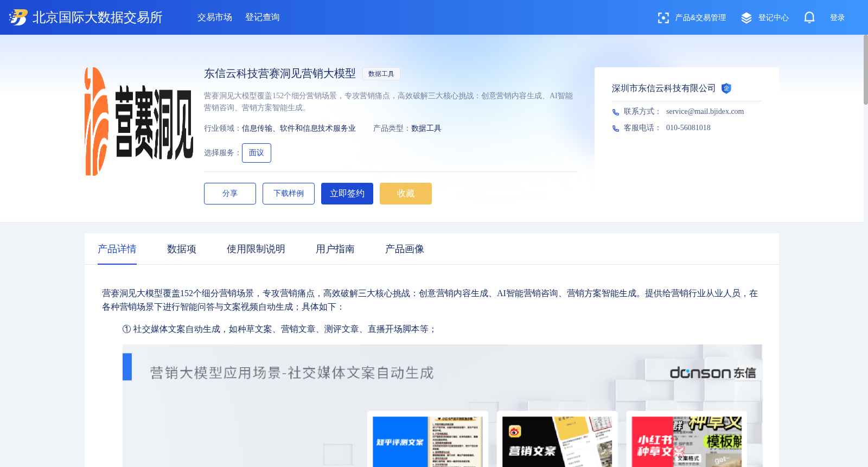The image size is (868, 467).
Task: Click the phone icon beside 客服电话
Action: point(616,129)
